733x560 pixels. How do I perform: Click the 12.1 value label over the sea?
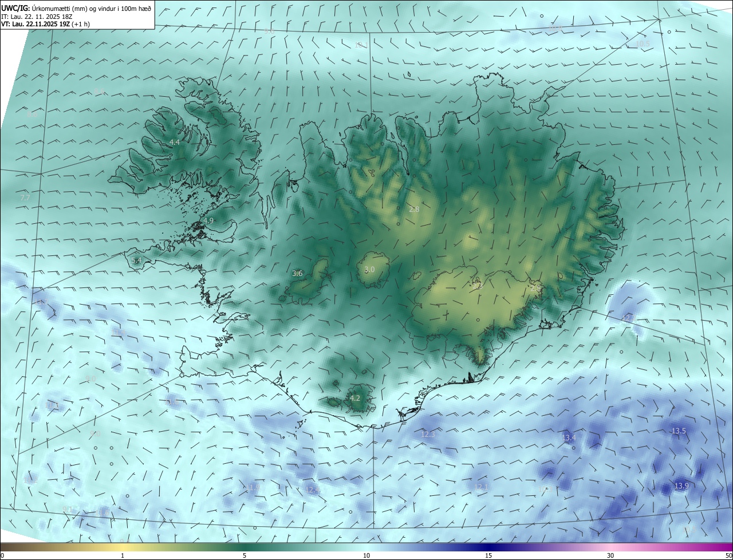(481, 487)
